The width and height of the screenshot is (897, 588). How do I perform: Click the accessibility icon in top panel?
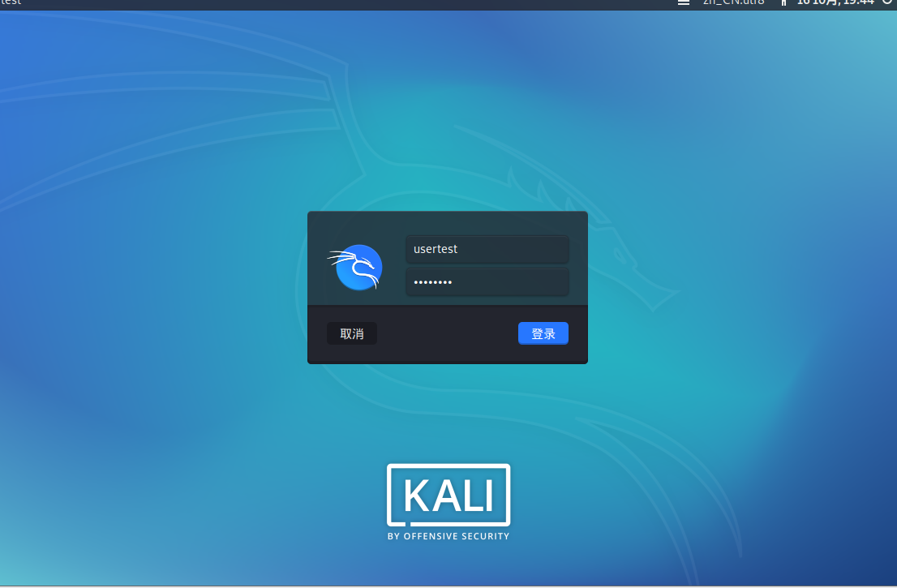click(x=783, y=2)
